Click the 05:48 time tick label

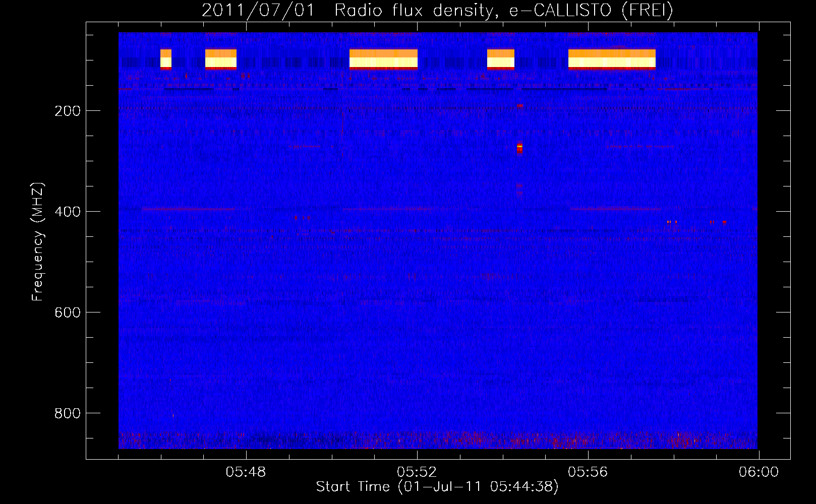click(x=246, y=472)
